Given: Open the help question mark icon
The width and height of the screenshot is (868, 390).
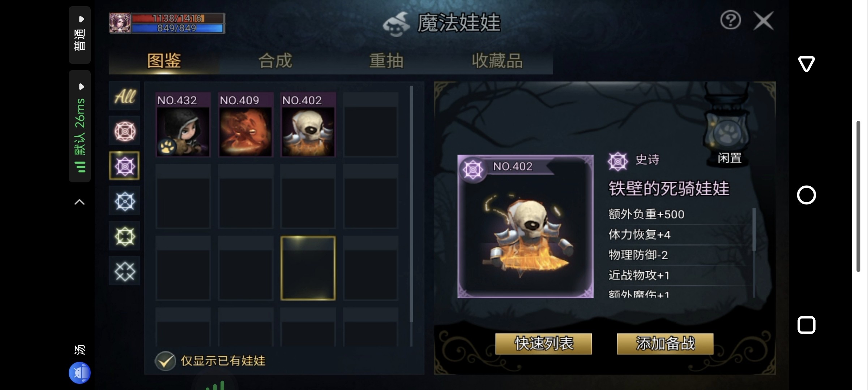Looking at the screenshot, I should tap(730, 20).
